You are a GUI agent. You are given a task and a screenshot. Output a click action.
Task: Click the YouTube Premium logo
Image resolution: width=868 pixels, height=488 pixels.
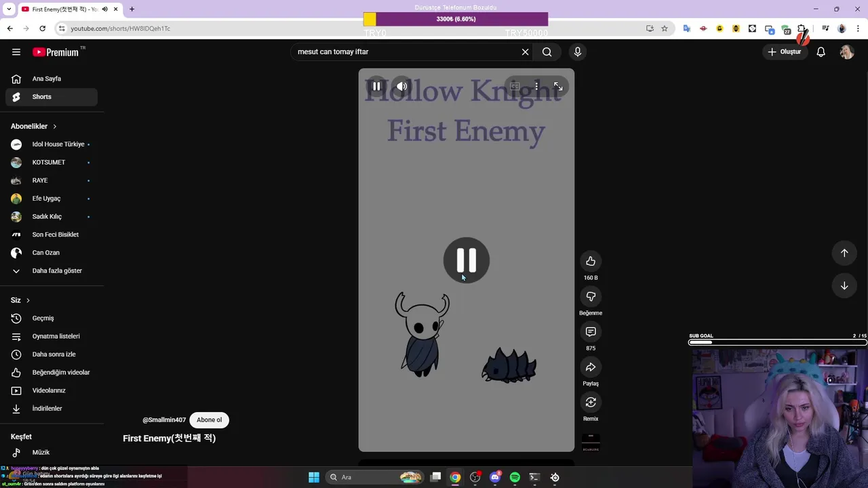[x=56, y=52]
